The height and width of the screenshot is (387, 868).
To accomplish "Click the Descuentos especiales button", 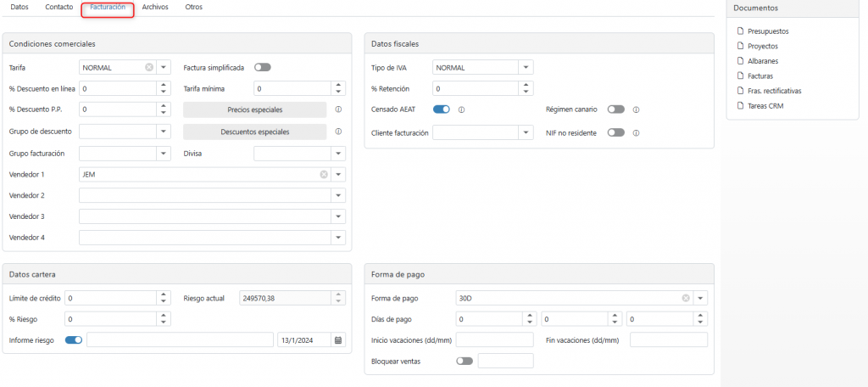I will point(254,132).
